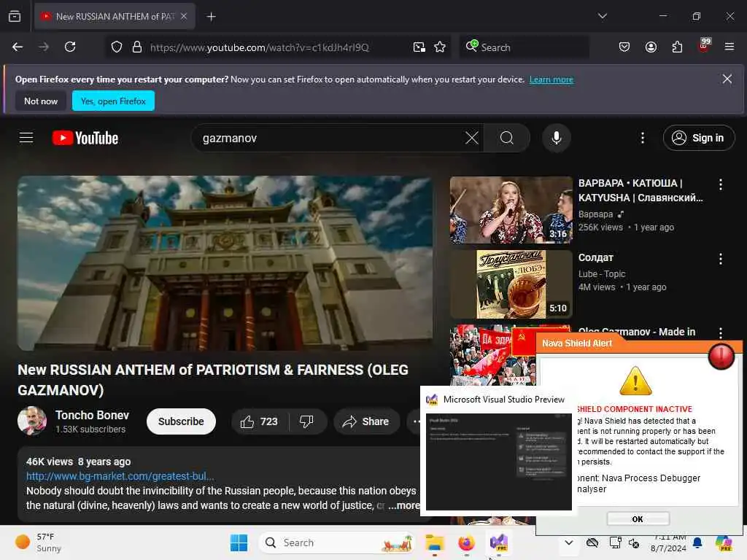Open File Explorer from taskbar
The image size is (747, 560).
tap(435, 542)
